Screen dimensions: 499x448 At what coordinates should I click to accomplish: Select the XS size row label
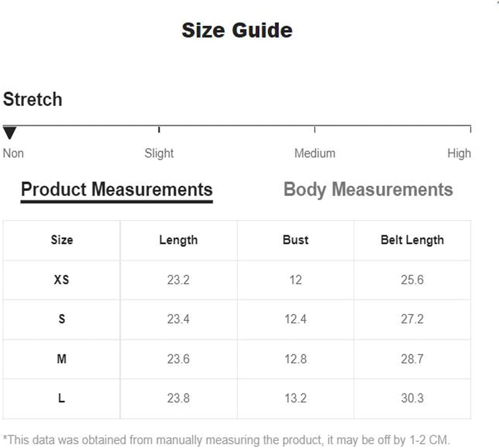point(62,280)
